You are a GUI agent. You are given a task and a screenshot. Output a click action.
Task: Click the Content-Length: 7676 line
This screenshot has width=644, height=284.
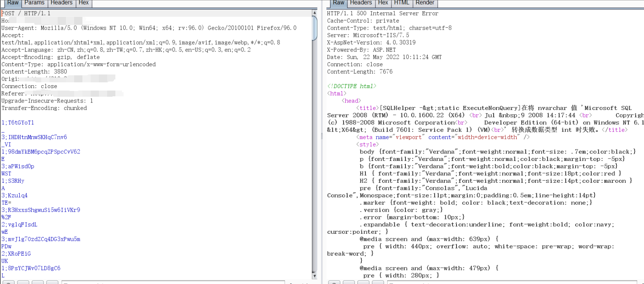pos(360,72)
